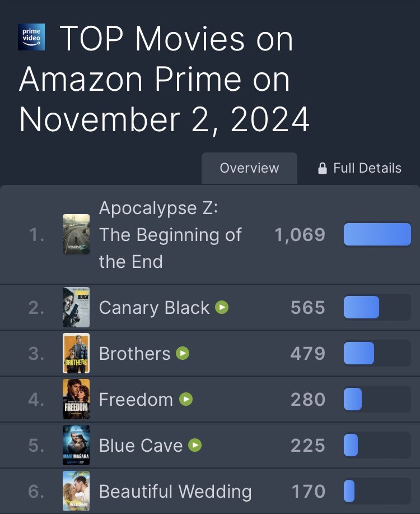This screenshot has width=420, height=514.
Task: Click the Brothers poster thumbnail
Action: pos(76,353)
